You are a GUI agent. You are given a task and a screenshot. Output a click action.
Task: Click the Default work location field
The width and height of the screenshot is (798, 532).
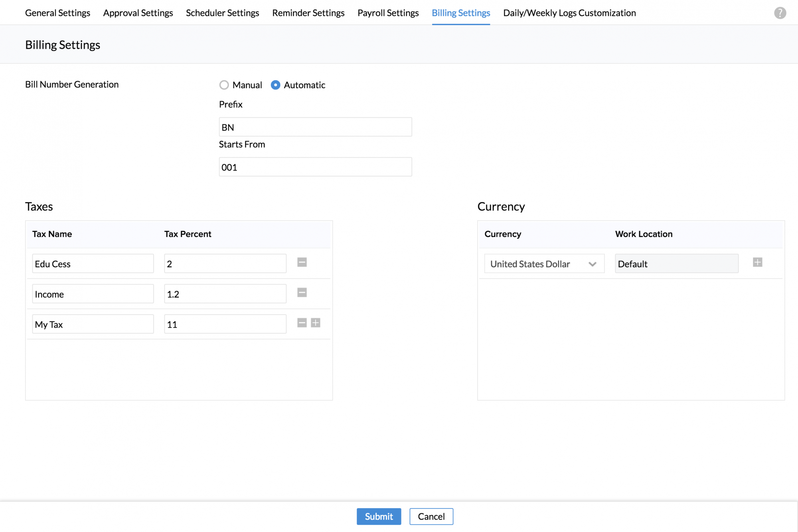click(676, 264)
